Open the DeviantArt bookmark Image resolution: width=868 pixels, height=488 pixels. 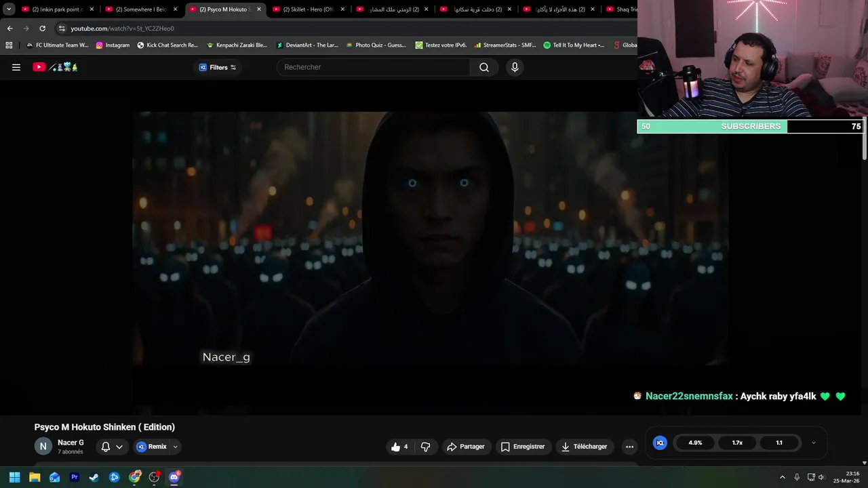307,45
